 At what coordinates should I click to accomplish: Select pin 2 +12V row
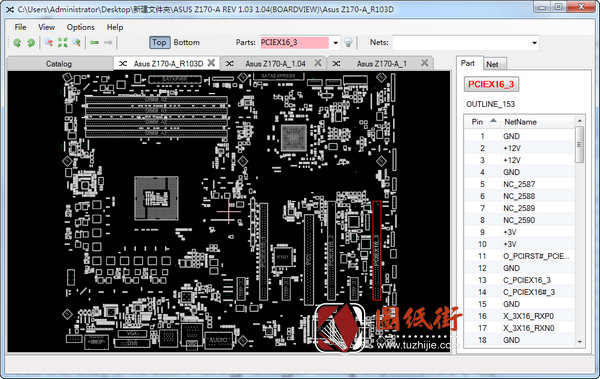520,148
